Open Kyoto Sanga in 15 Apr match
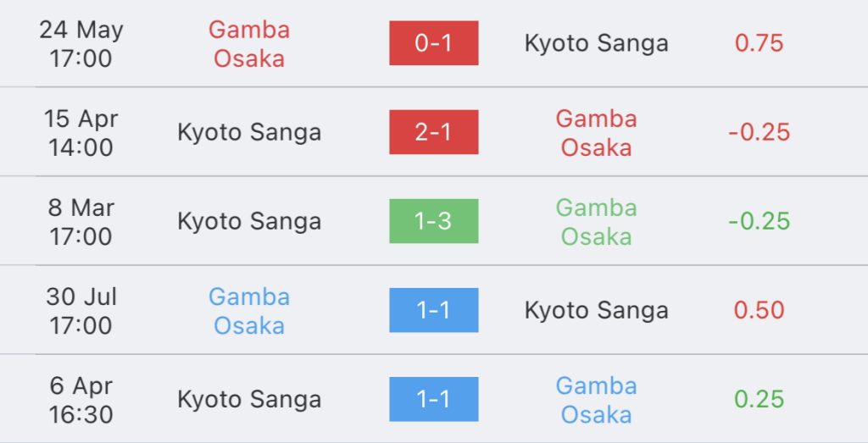The width and height of the screenshot is (868, 443). tap(249, 132)
